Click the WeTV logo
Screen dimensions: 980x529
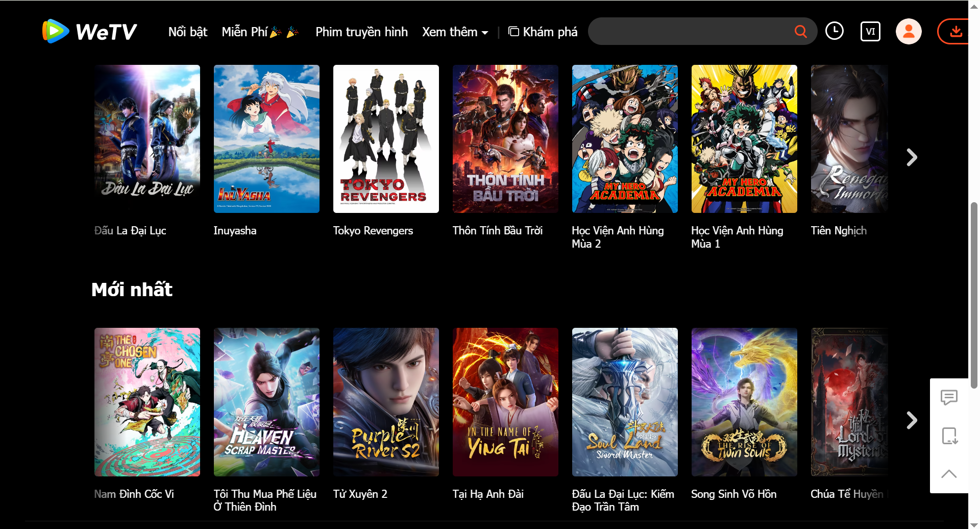point(90,32)
